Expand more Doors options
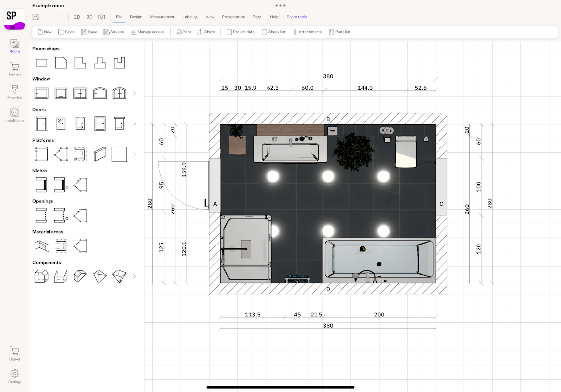 [x=135, y=123]
